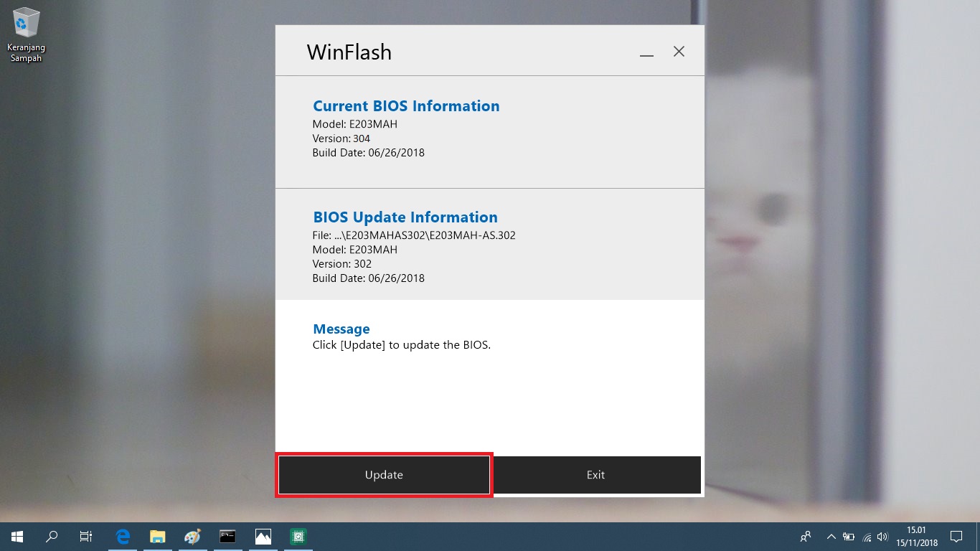Open File Explorer from the taskbar

point(158,536)
